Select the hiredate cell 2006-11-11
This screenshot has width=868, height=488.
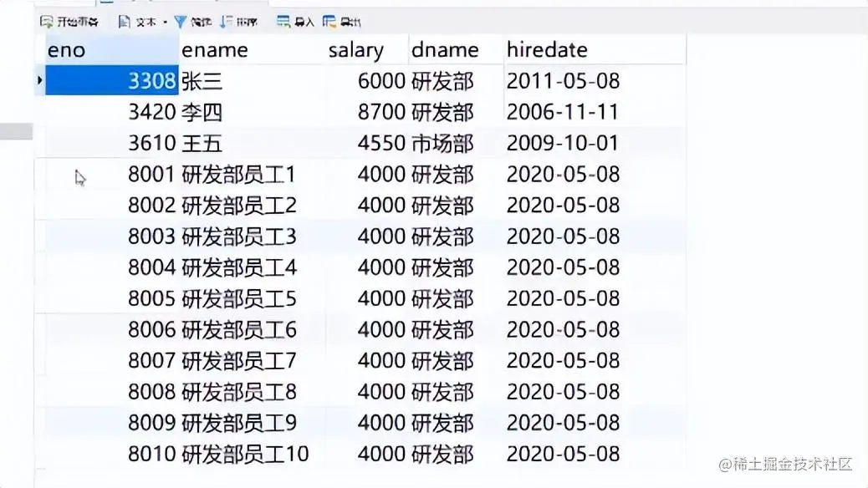(x=595, y=112)
